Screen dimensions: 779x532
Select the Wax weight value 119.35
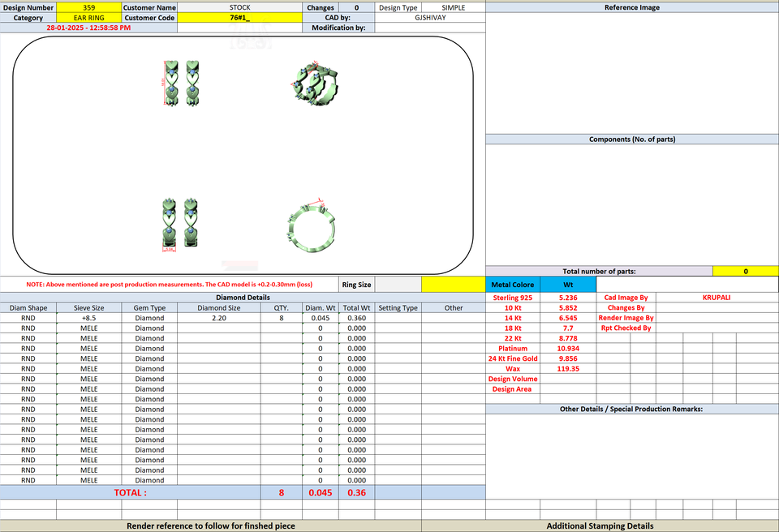[568, 368]
